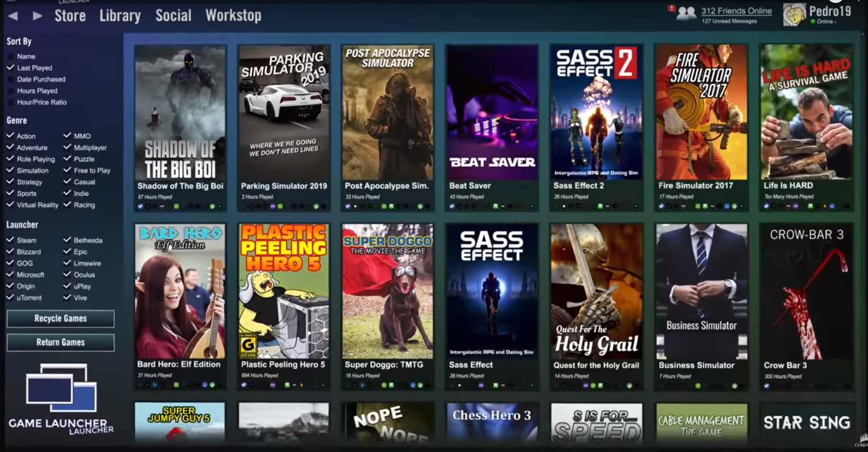This screenshot has width=868, height=452.
Task: Toggle the Racing genre checkbox
Action: [x=67, y=205]
